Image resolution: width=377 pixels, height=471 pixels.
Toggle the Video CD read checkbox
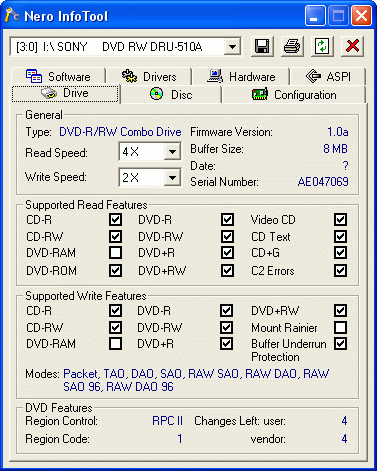coord(340,220)
